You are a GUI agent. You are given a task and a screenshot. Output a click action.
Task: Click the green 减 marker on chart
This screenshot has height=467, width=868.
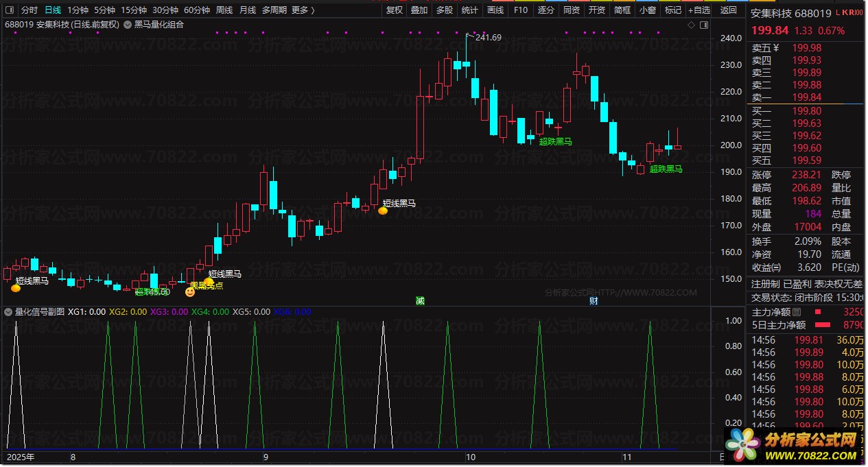[420, 300]
